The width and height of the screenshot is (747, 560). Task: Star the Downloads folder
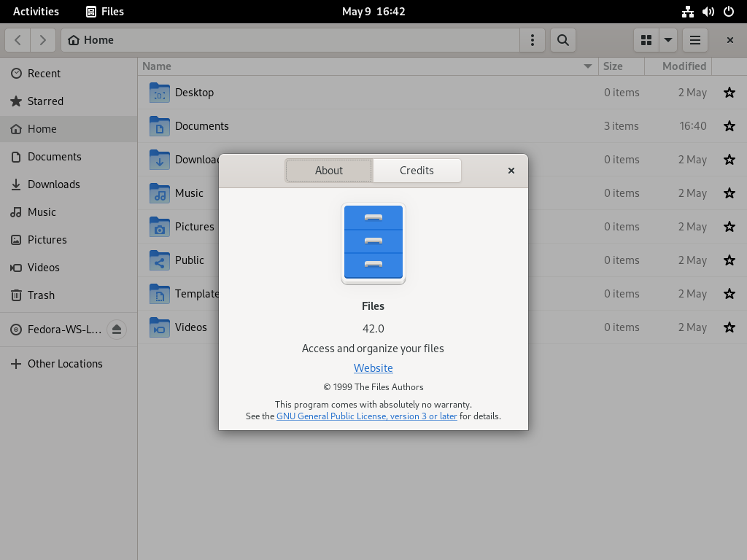click(729, 160)
